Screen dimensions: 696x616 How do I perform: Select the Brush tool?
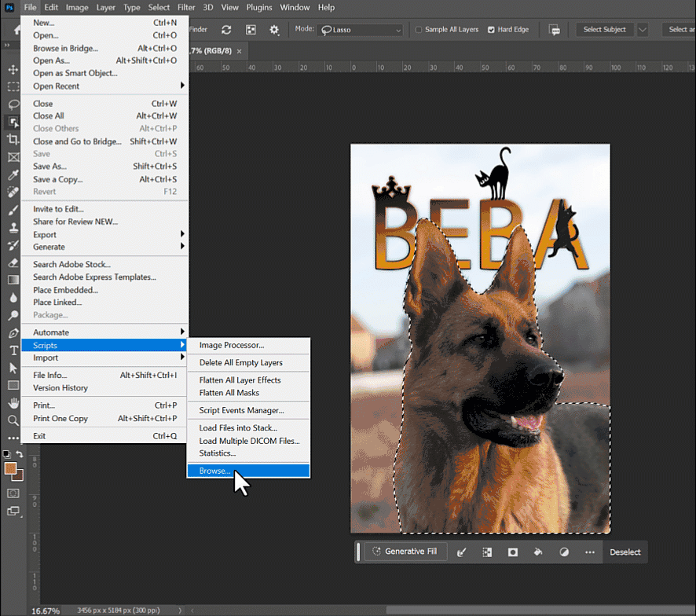[12, 209]
